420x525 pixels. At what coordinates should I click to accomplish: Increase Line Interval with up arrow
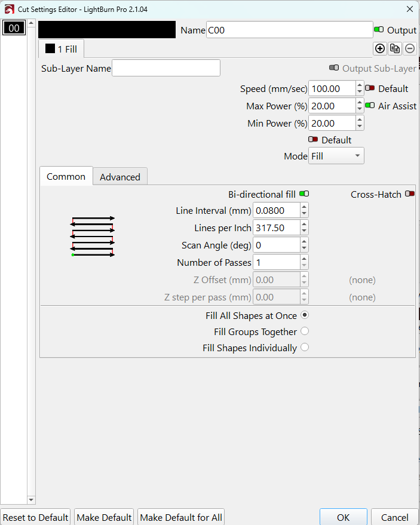coord(303,207)
